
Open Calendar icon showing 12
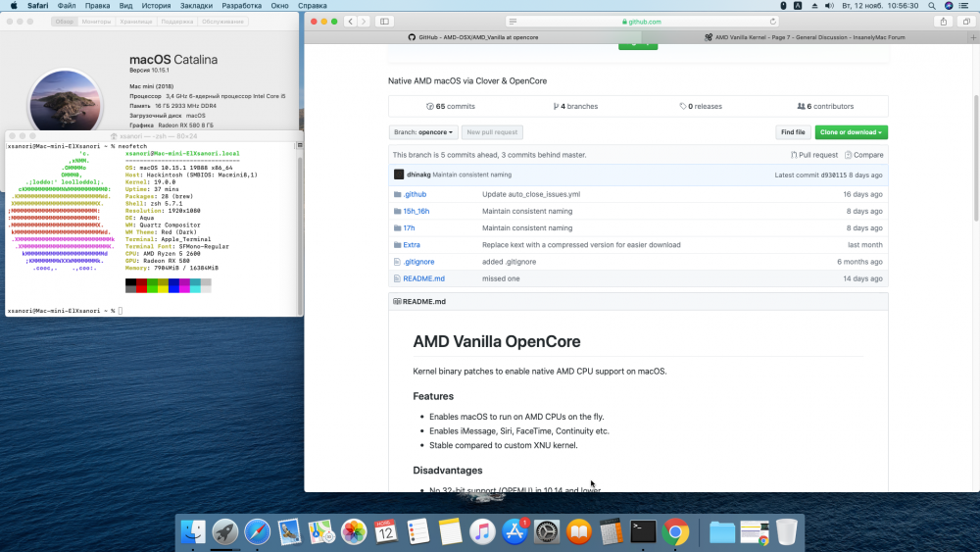point(385,532)
